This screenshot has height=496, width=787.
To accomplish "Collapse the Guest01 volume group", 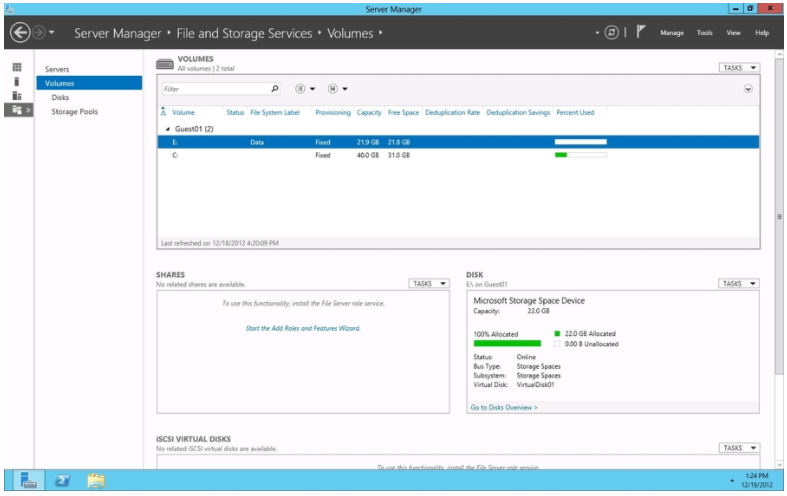I will coord(168,129).
